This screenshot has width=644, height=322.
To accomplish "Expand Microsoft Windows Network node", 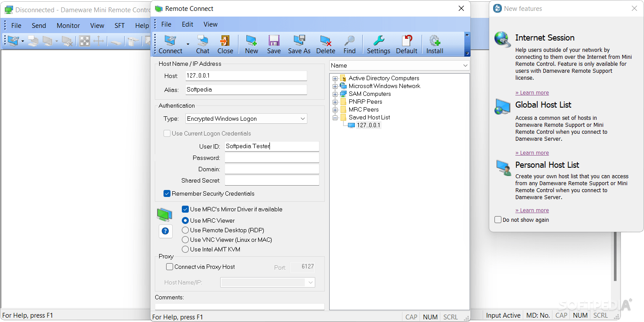I will click(x=335, y=86).
